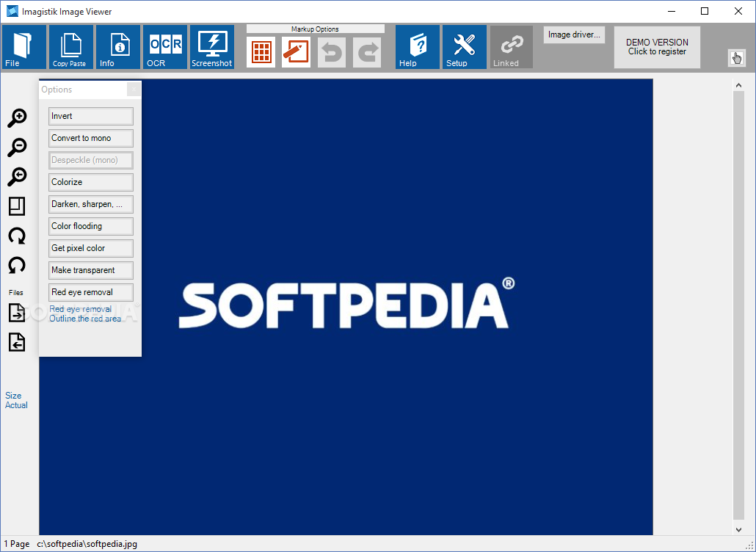Image resolution: width=756 pixels, height=552 pixels.
Task: Click the vertical scrollbar track
Action: coord(738,307)
